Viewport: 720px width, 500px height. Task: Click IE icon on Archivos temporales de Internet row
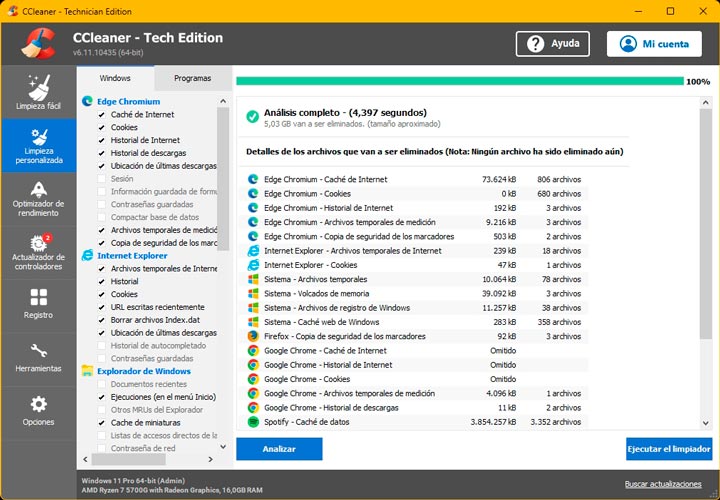(253, 251)
